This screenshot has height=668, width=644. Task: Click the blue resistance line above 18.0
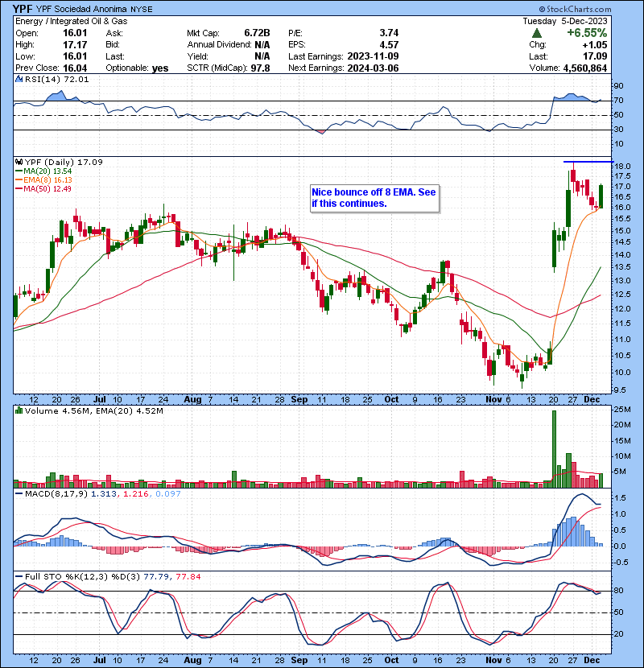pyautogui.click(x=582, y=162)
